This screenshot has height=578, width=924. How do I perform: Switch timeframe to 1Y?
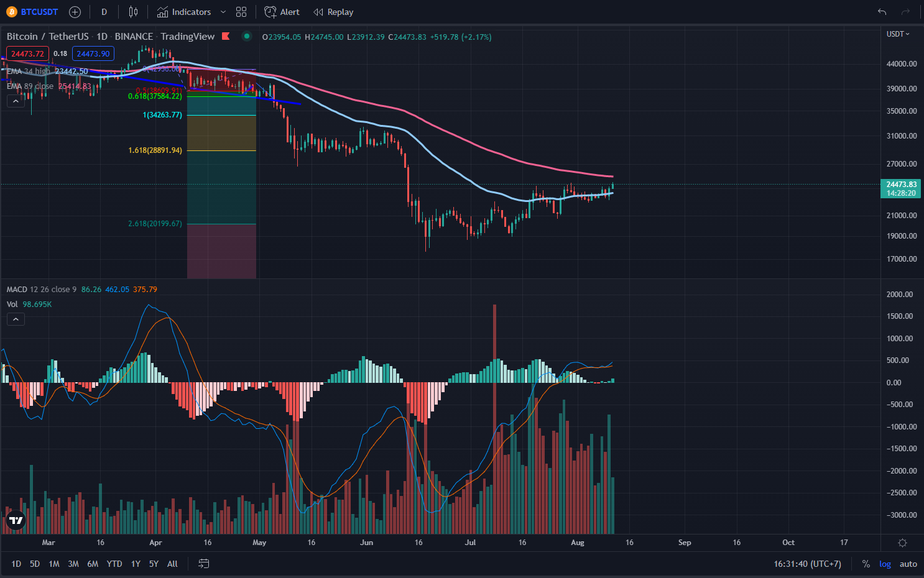point(136,564)
